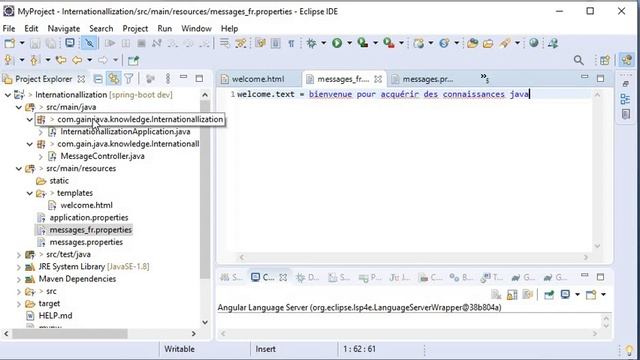Open the Search menu

pyautogui.click(x=101, y=29)
